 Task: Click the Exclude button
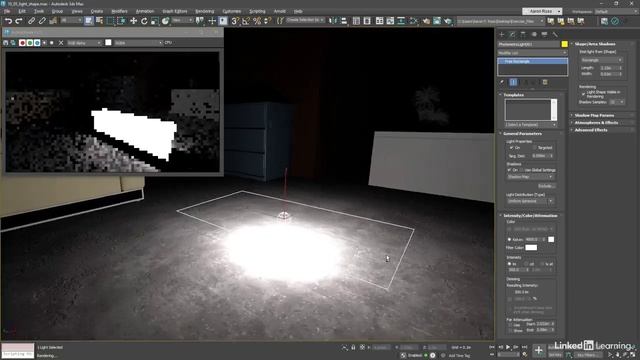click(546, 186)
